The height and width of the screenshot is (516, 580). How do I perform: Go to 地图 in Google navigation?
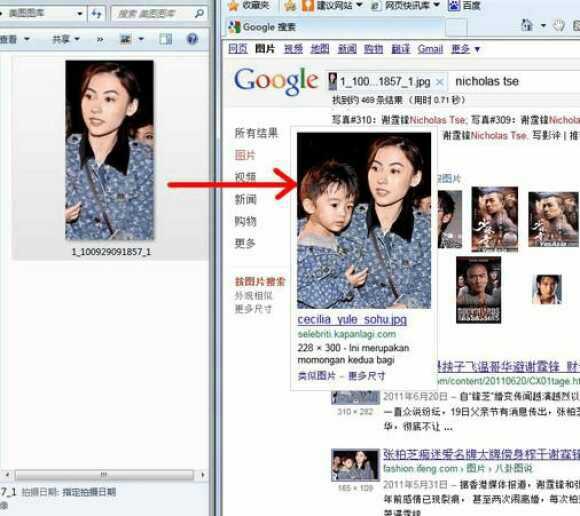pos(320,49)
